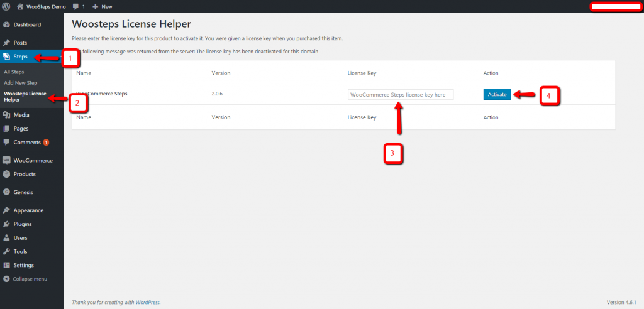Click the top Version column header
The height and width of the screenshot is (309, 644).
[x=221, y=73]
